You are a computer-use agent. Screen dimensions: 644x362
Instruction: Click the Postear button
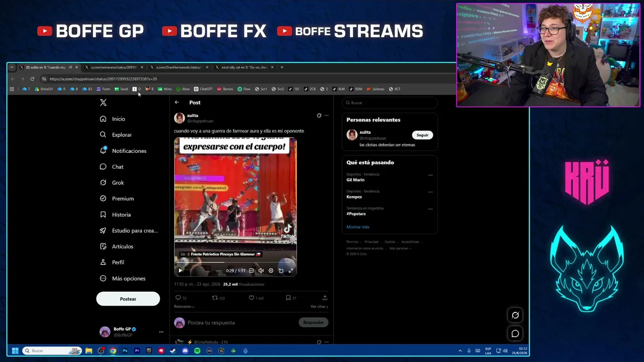click(x=128, y=299)
